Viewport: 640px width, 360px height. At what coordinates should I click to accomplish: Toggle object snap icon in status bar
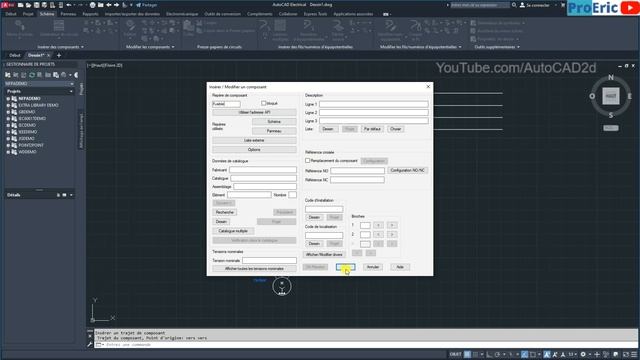tap(533, 354)
